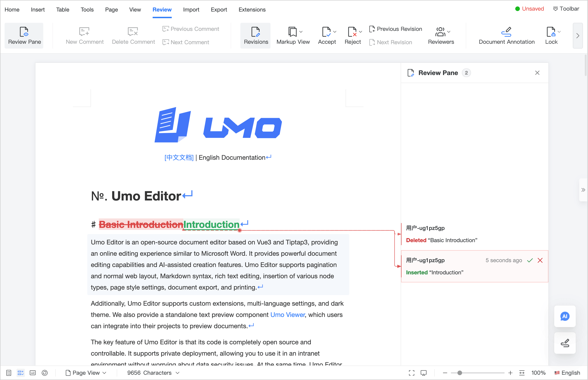Click the Unsaved status indicator

click(x=529, y=9)
